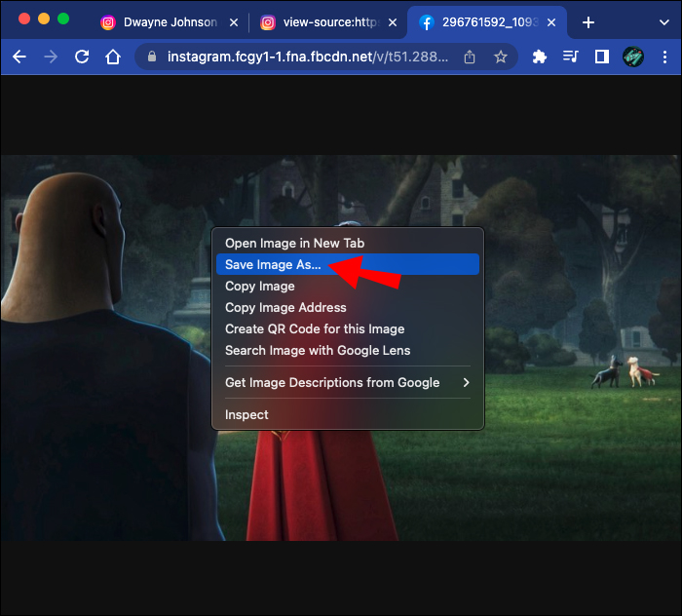Choose Search Image with Google Lens
This screenshot has width=682, height=616.
[x=348, y=350]
